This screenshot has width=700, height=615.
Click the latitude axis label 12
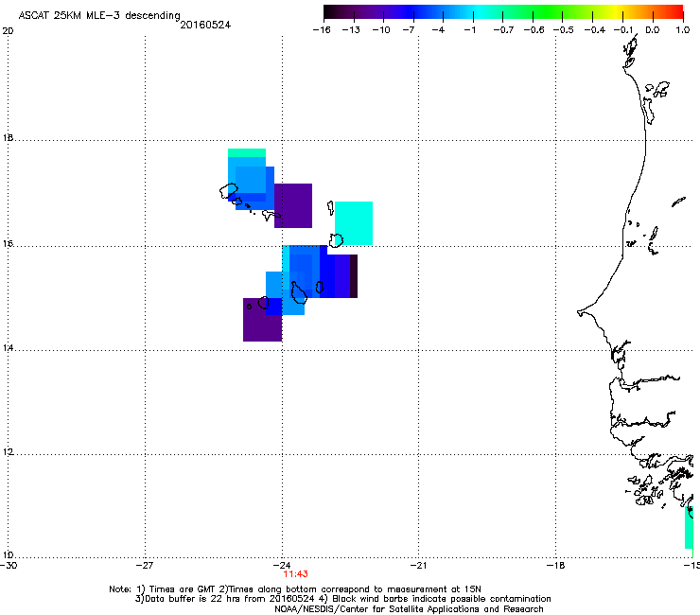coord(8,452)
